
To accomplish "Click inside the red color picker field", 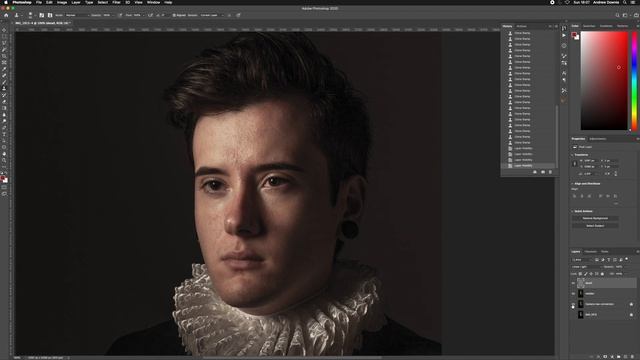I will coord(604,81).
